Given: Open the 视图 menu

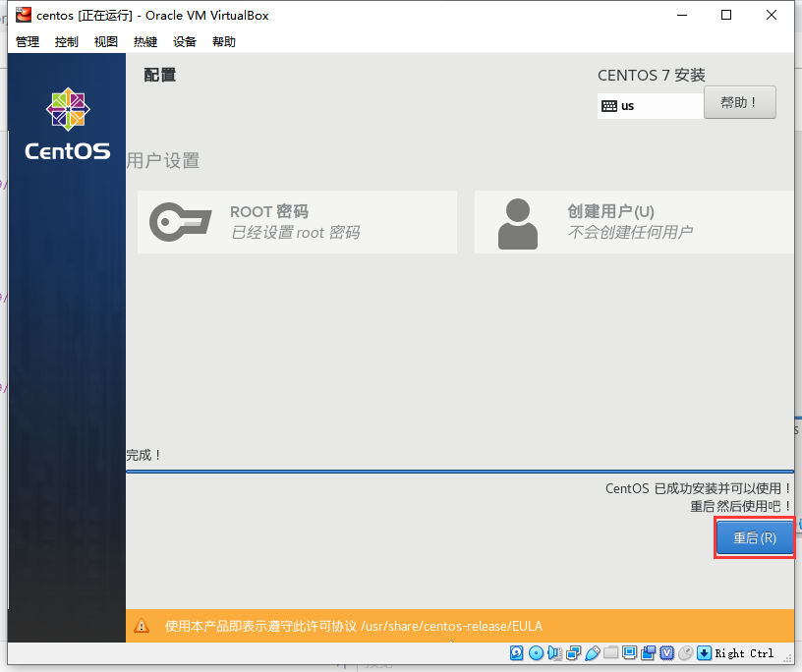Looking at the screenshot, I should tap(106, 42).
